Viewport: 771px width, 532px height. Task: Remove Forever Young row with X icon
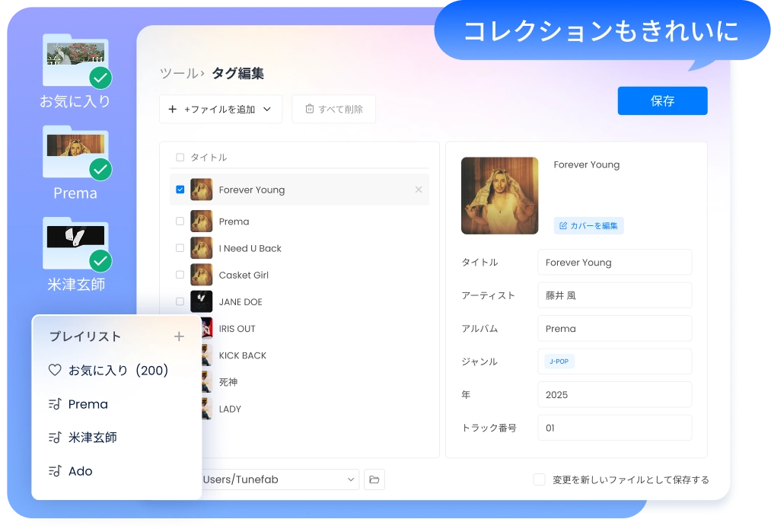pyautogui.click(x=419, y=190)
